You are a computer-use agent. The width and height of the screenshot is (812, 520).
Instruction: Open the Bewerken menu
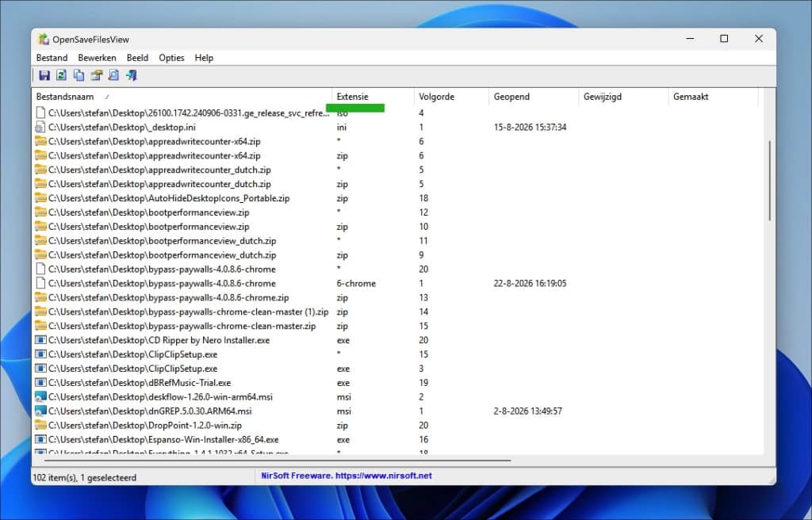97,58
